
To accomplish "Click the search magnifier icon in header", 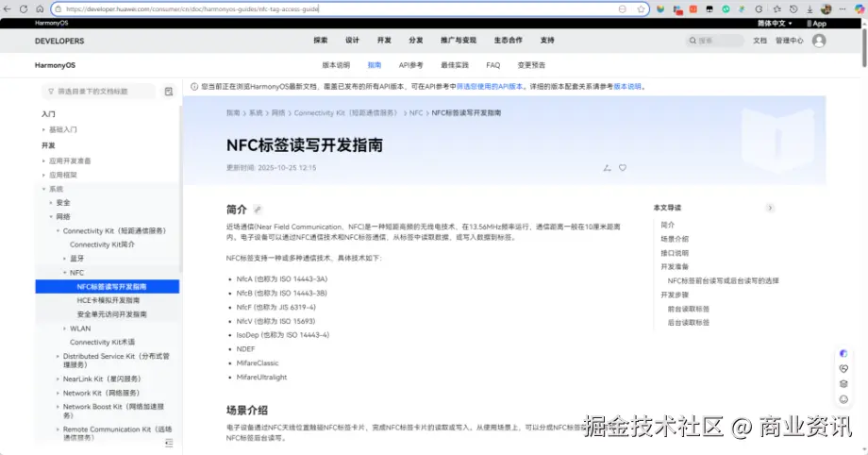I will click(x=692, y=41).
